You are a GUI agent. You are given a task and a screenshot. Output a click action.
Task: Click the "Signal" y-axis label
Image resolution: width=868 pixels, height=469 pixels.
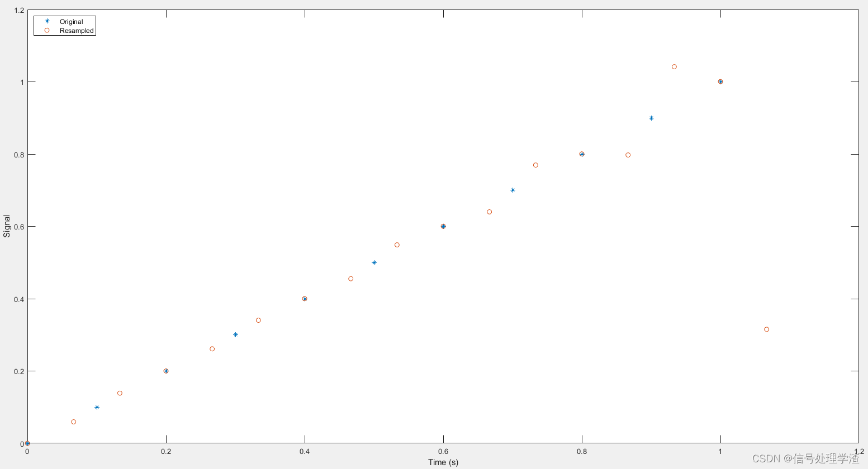[7, 226]
